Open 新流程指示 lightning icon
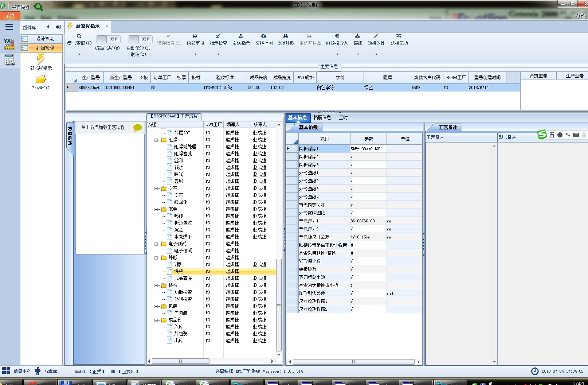 41,59
